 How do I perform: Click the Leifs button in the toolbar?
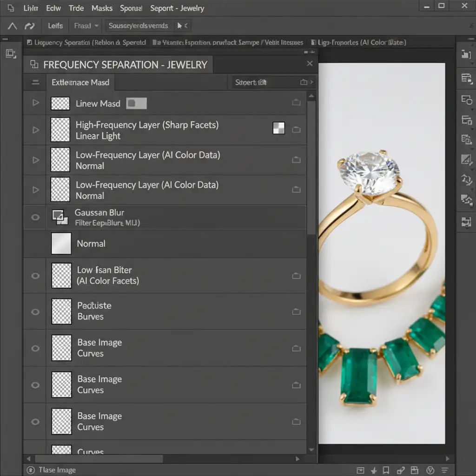tap(55, 26)
